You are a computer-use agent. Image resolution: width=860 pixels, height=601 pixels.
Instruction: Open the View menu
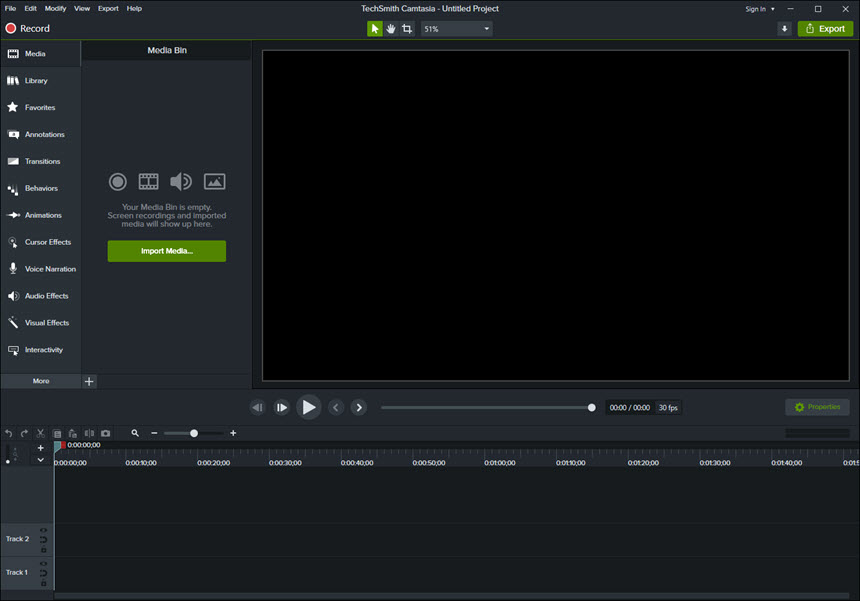click(x=82, y=8)
